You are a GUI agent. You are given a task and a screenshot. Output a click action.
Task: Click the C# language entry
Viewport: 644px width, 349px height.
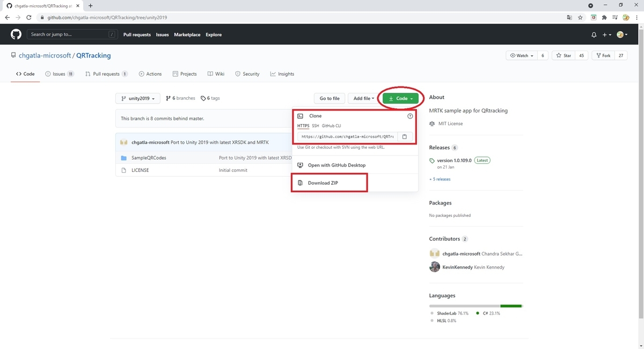[x=490, y=313]
